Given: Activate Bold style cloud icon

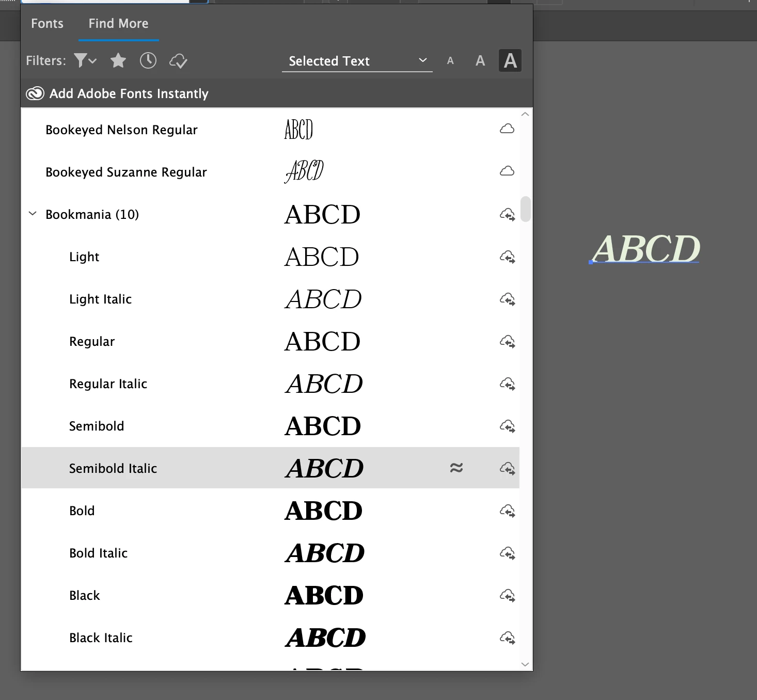Looking at the screenshot, I should [508, 511].
